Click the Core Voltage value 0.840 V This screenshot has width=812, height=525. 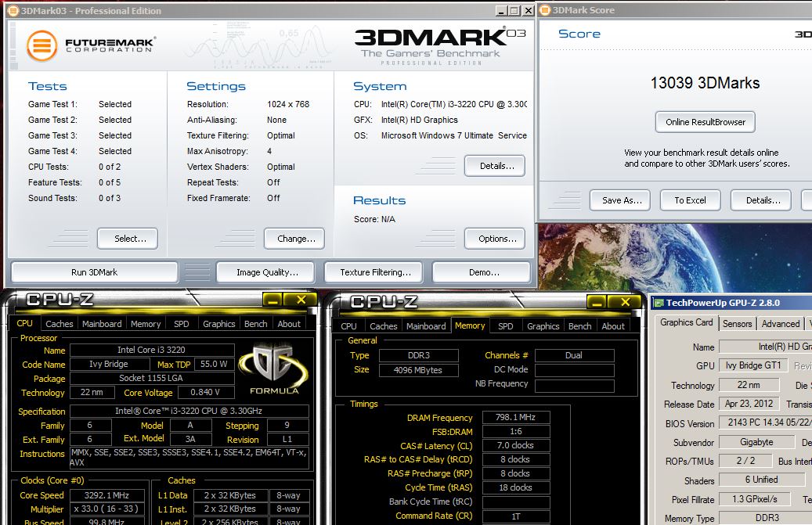[205, 393]
